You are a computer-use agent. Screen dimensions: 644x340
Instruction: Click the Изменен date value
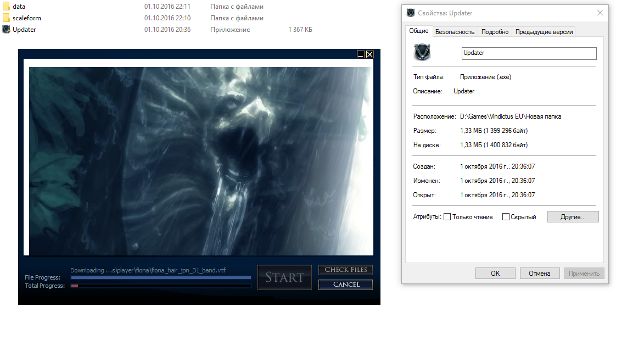coord(497,181)
